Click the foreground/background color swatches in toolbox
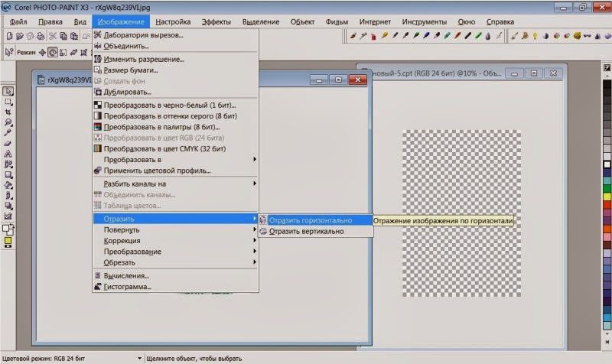The height and width of the screenshot is (364, 612). click(x=8, y=229)
